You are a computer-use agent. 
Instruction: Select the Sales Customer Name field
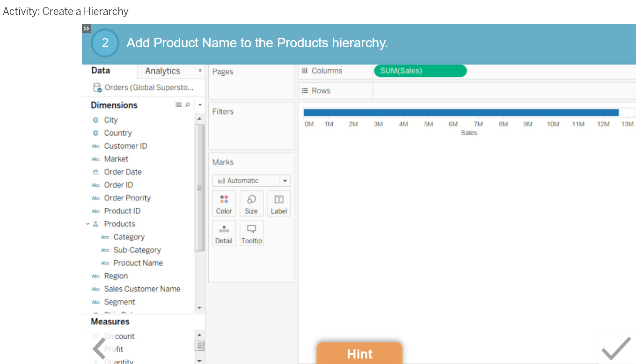[142, 290]
